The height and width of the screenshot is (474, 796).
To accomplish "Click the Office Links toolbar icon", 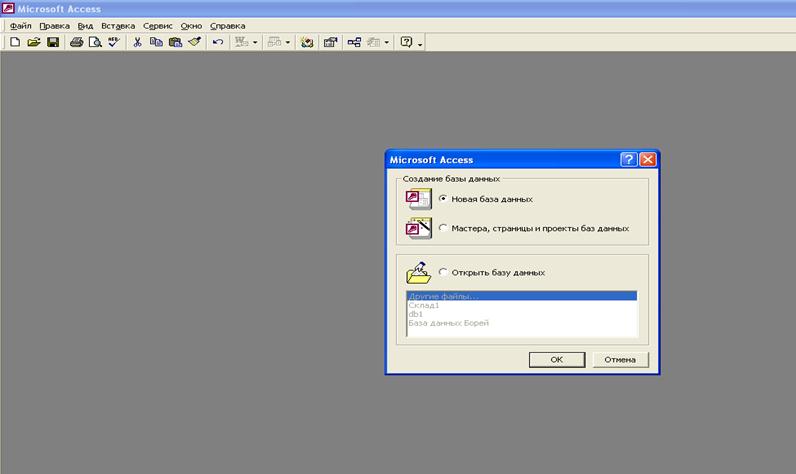I will (242, 42).
